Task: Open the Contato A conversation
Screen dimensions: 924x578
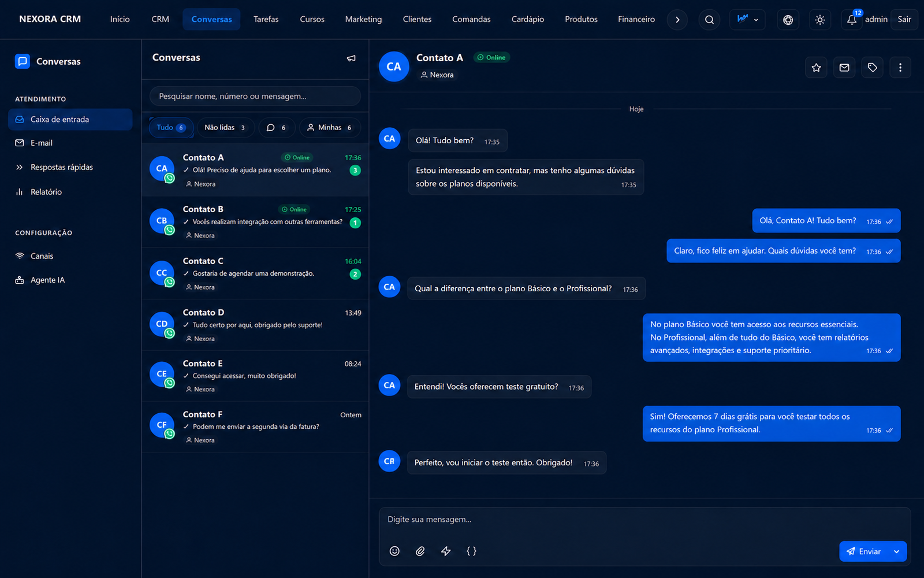Action: coord(255,171)
